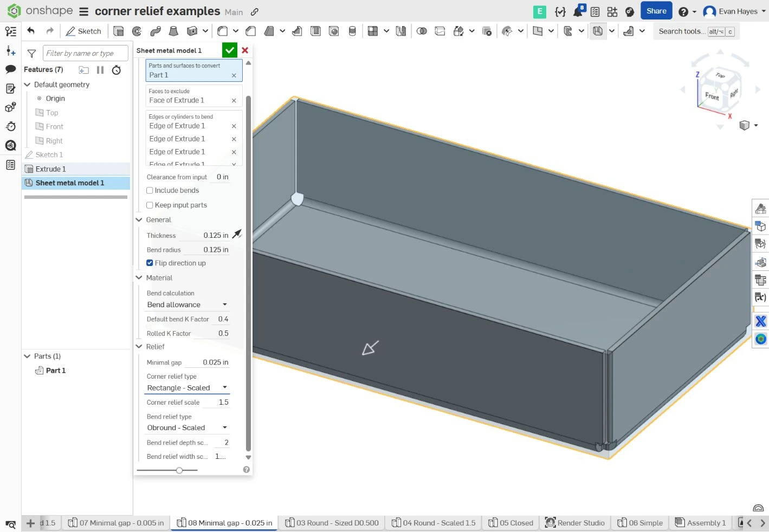Open the dialog help question mark
The image size is (769, 532).
point(247,470)
